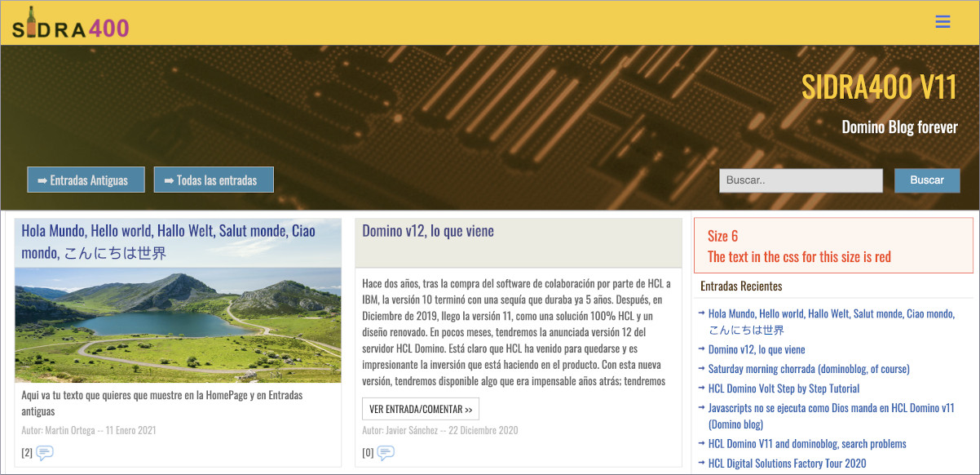980x475 pixels.
Task: Click Domino v12 excerpt paragraph starting Hace dos años
Action: point(517,332)
